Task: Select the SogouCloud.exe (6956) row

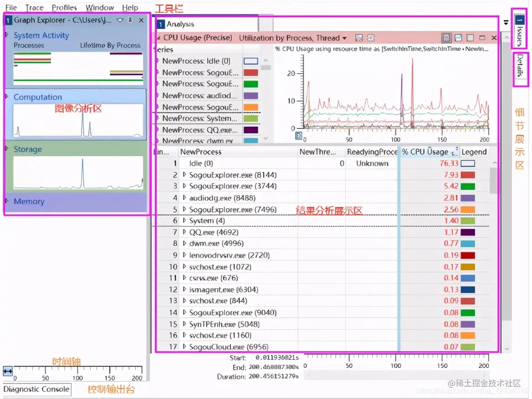Action: 324,347
